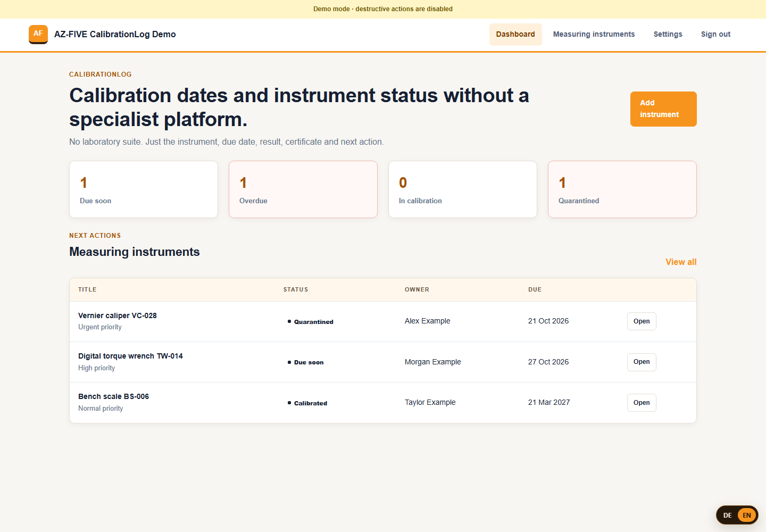Click the NEXT ACTIONS label
The height and width of the screenshot is (532, 766).
tap(95, 236)
